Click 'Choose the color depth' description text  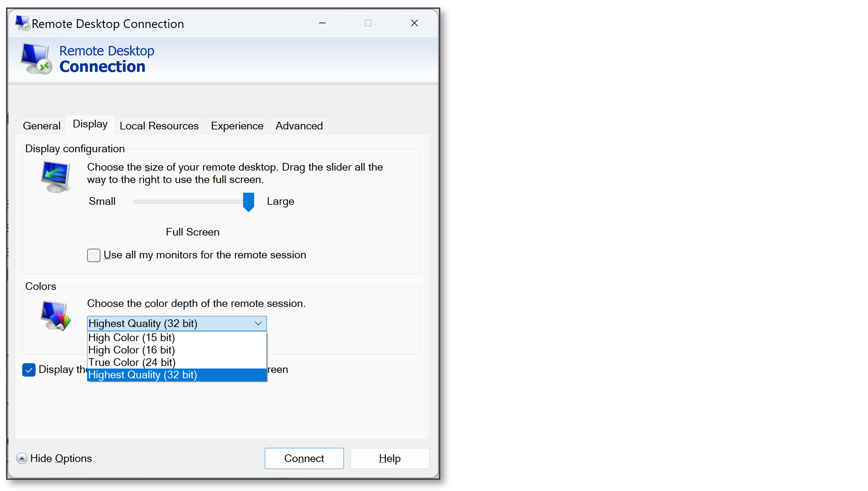(197, 304)
